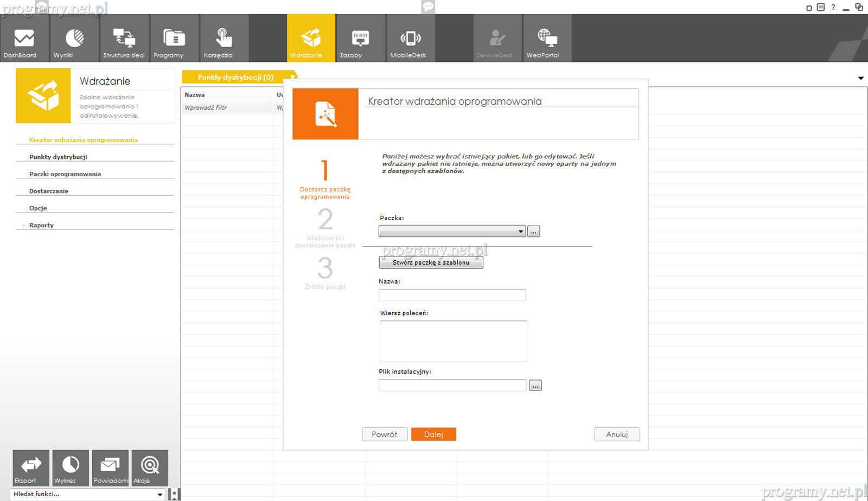Open the Programy module icon
This screenshot has height=501, width=868.
pyautogui.click(x=174, y=39)
